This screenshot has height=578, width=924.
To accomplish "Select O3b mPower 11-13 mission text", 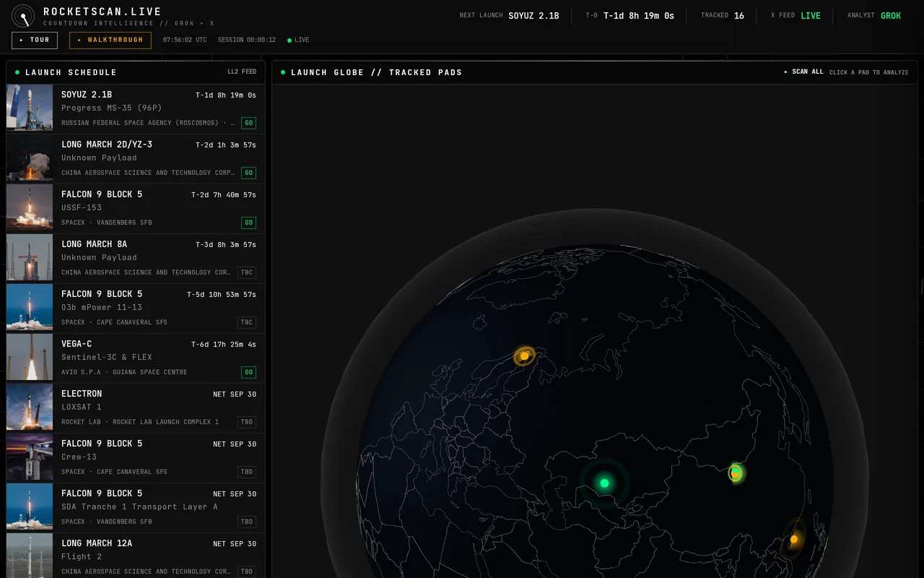I will point(102,307).
